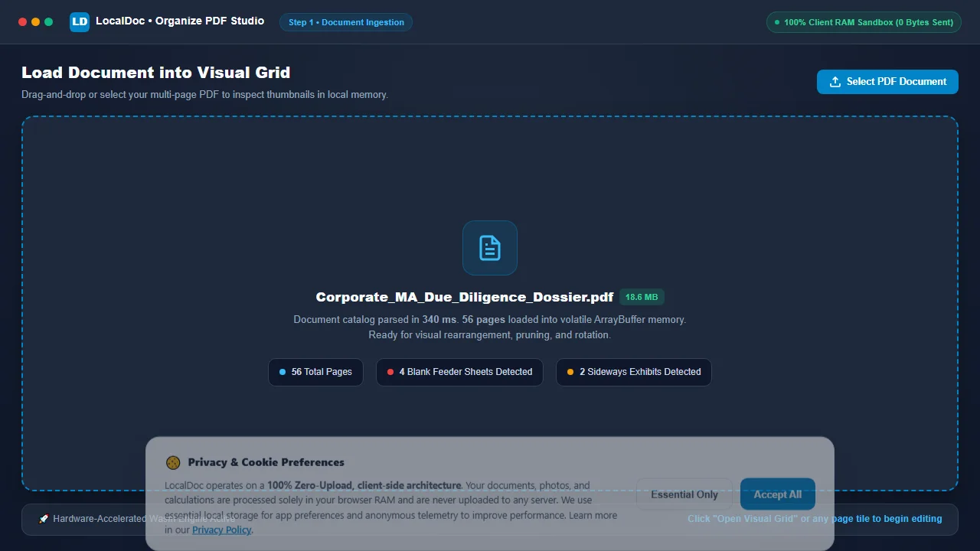Image resolution: width=980 pixels, height=551 pixels.
Task: Accept all cookies
Action: 778,494
